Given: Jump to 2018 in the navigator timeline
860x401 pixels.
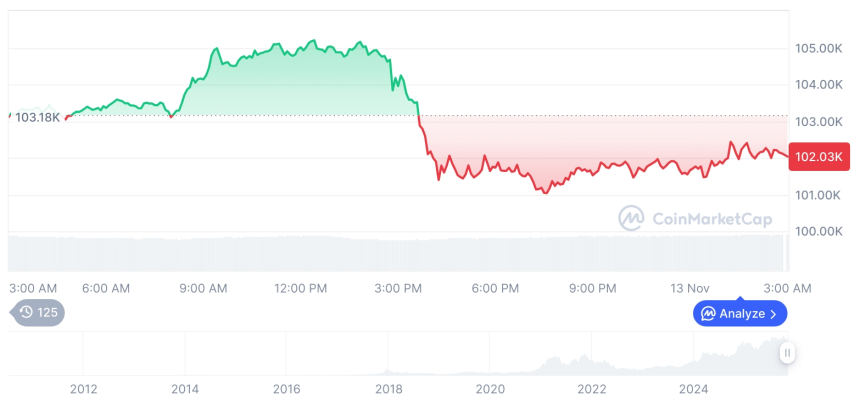Looking at the screenshot, I should (388, 388).
